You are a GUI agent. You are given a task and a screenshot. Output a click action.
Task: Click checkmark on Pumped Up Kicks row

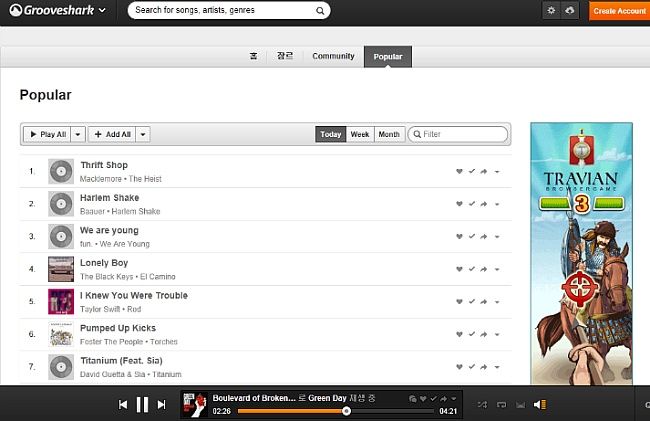pos(472,334)
